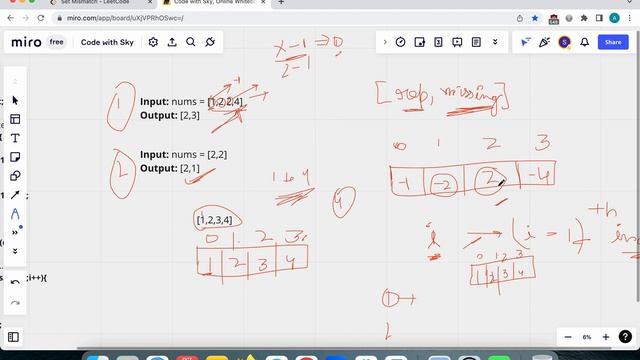Open the frames panel icon bottom left
Viewport: 640px width, 360px height.
13,337
